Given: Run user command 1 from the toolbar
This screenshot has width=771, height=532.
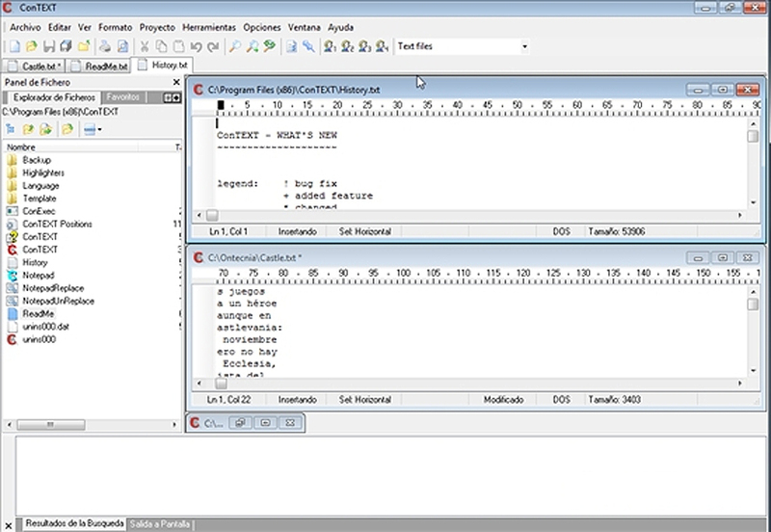Looking at the screenshot, I should click(x=330, y=46).
